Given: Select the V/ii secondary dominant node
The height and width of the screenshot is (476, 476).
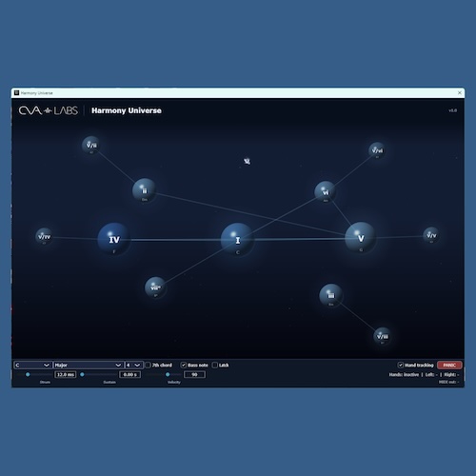Looking at the screenshot, I should pos(91,145).
